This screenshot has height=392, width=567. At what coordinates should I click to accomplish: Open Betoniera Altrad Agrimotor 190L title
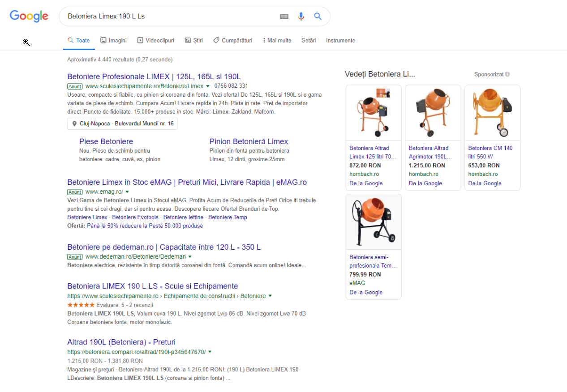tap(430, 153)
